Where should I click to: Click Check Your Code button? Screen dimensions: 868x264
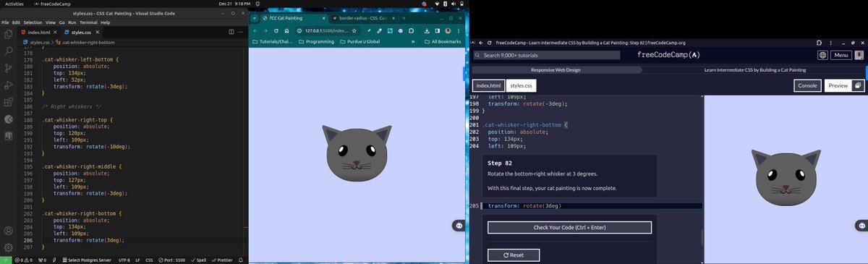tap(569, 228)
